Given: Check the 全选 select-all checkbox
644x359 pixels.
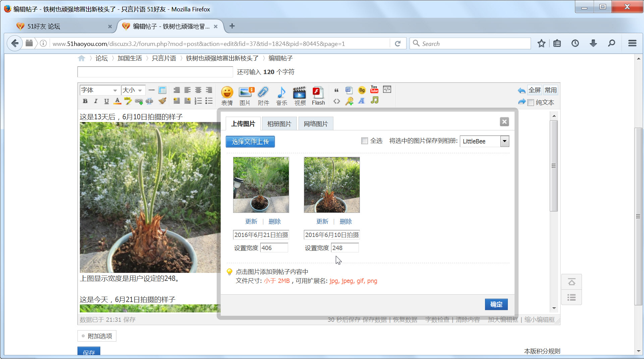Looking at the screenshot, I should point(365,141).
